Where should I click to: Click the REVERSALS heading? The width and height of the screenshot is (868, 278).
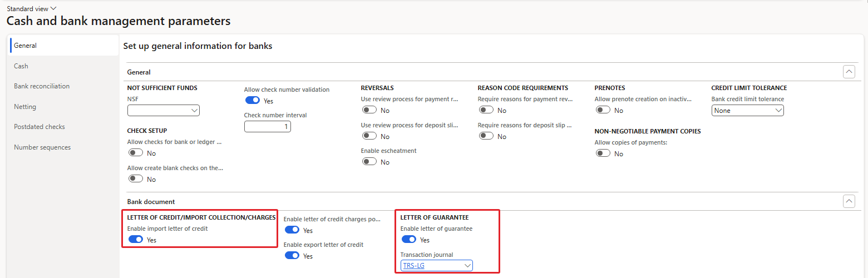pos(377,88)
